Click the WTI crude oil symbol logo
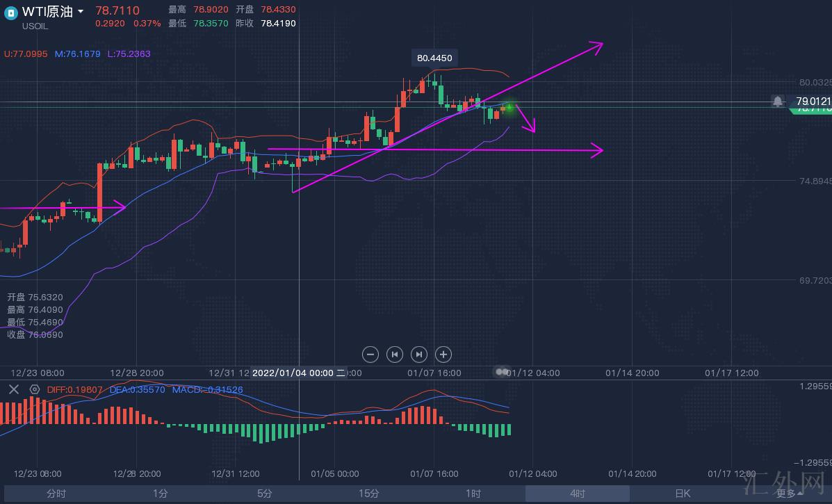Screen dimensions: 832x504 click(11, 13)
